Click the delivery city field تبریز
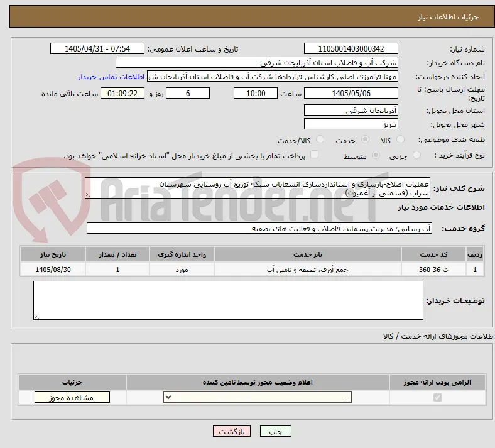The image size is (495, 448). [x=351, y=124]
